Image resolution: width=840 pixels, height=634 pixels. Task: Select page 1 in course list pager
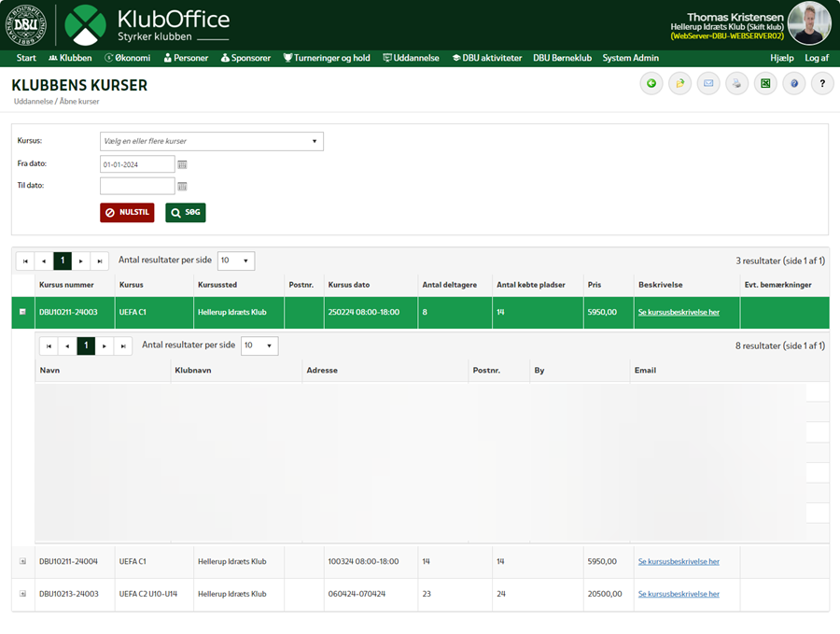click(x=63, y=261)
